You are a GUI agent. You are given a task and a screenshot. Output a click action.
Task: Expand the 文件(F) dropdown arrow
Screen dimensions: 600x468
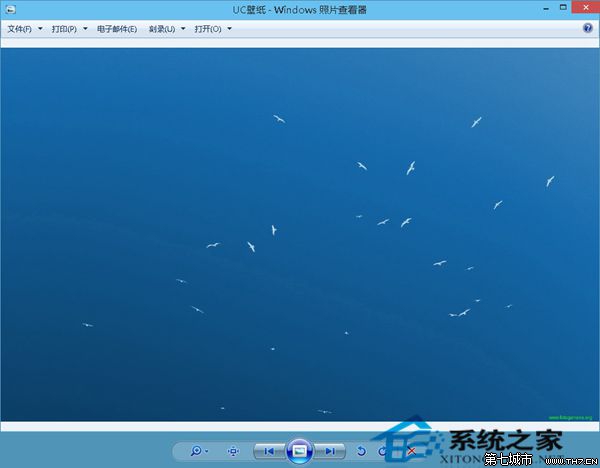(40, 29)
